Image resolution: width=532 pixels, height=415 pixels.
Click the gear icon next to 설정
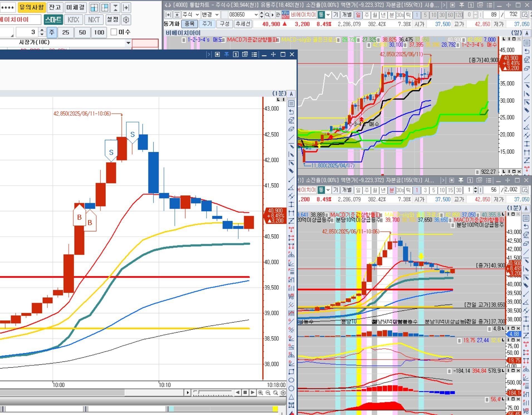click(x=126, y=20)
